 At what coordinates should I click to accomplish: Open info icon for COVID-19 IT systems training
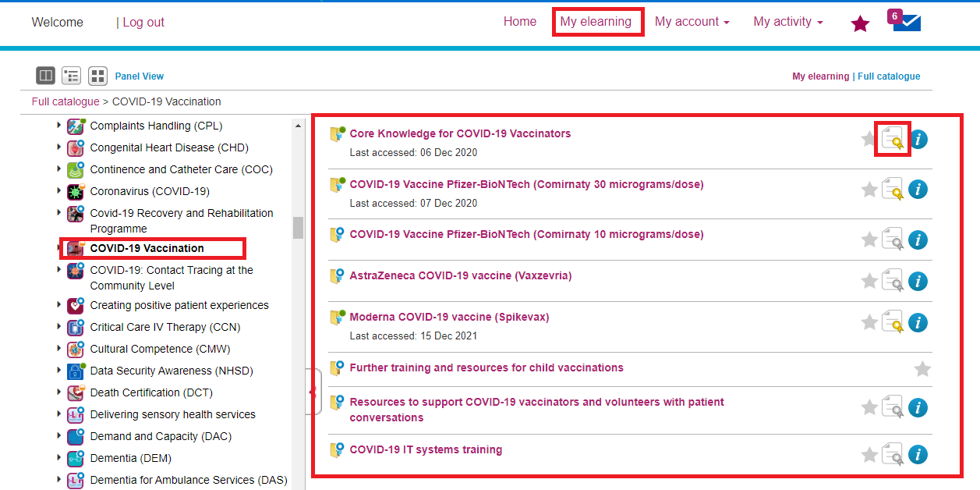pyautogui.click(x=918, y=454)
